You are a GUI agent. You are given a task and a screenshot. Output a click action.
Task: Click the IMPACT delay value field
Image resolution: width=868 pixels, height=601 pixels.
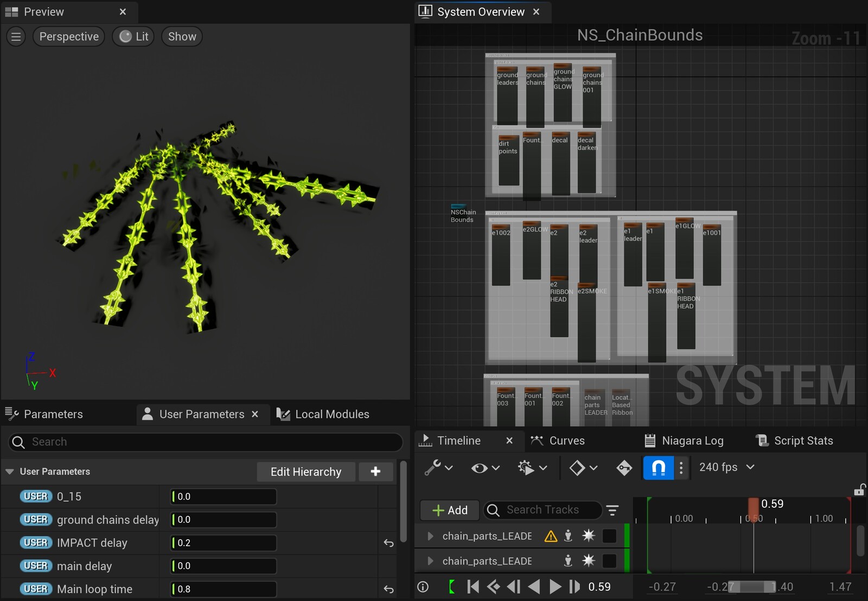(224, 543)
